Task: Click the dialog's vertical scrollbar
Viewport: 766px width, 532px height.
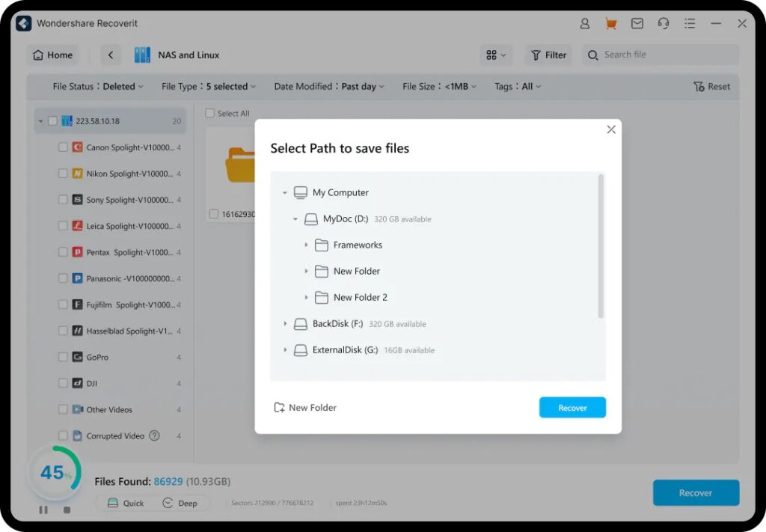Action: tap(601, 246)
